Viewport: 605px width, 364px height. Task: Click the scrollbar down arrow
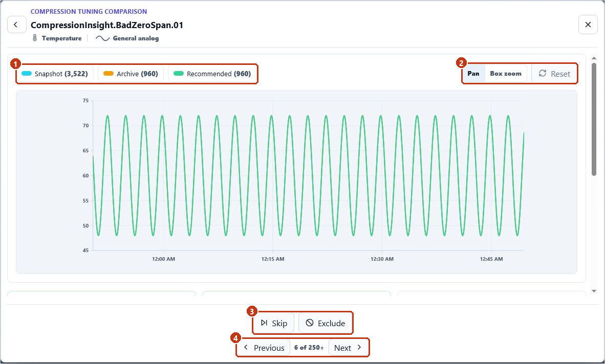(594, 291)
